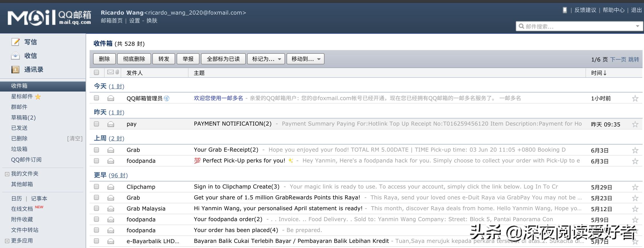
Task: Click [清空] next to 已删除
Action: (75, 138)
